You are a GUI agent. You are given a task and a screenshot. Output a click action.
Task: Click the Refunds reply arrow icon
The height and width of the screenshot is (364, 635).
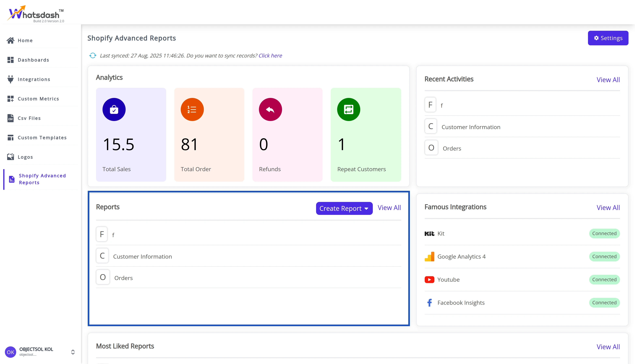point(270,109)
